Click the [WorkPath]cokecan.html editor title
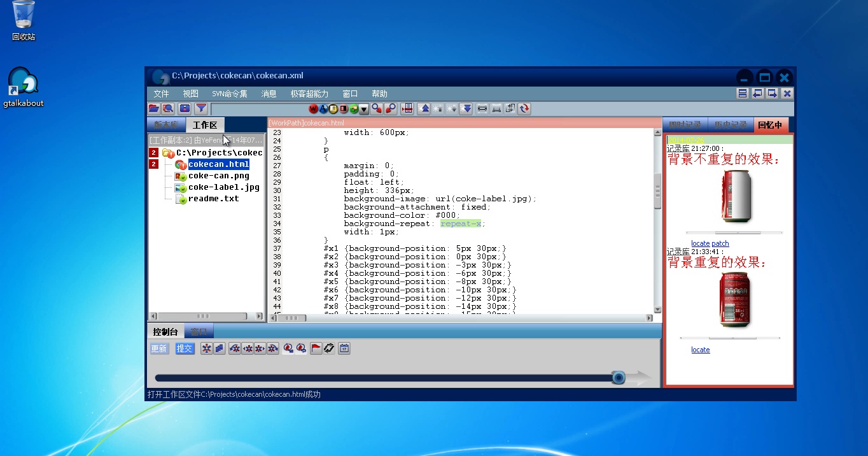The image size is (868, 456). coord(306,123)
